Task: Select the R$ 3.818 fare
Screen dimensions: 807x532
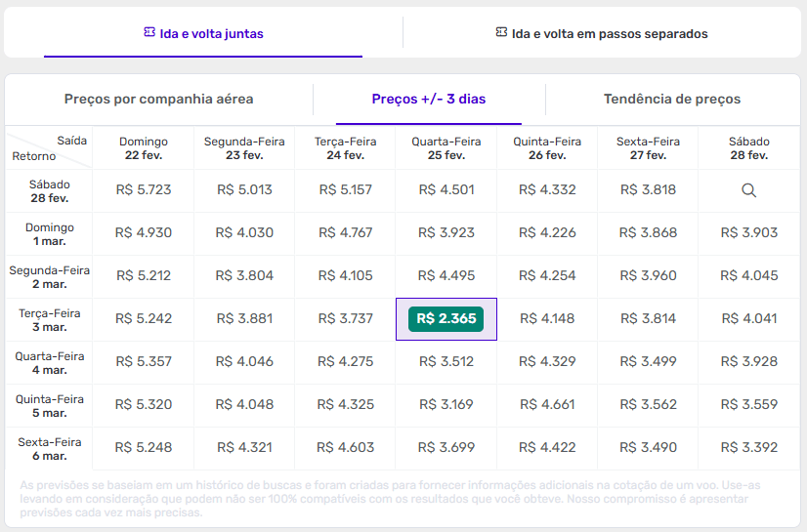Action: (648, 190)
